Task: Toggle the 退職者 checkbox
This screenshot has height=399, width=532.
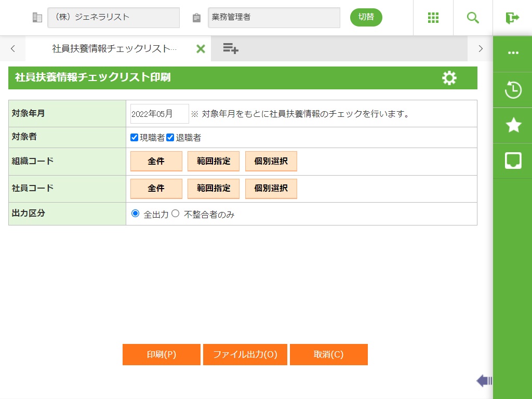Action: [x=170, y=138]
